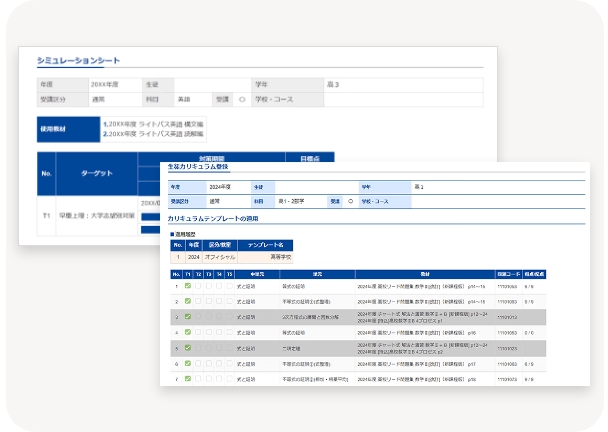This screenshot has height=432, width=608.
Task: Select the オフィシャル 高等学校 template row
Action: 231,255
